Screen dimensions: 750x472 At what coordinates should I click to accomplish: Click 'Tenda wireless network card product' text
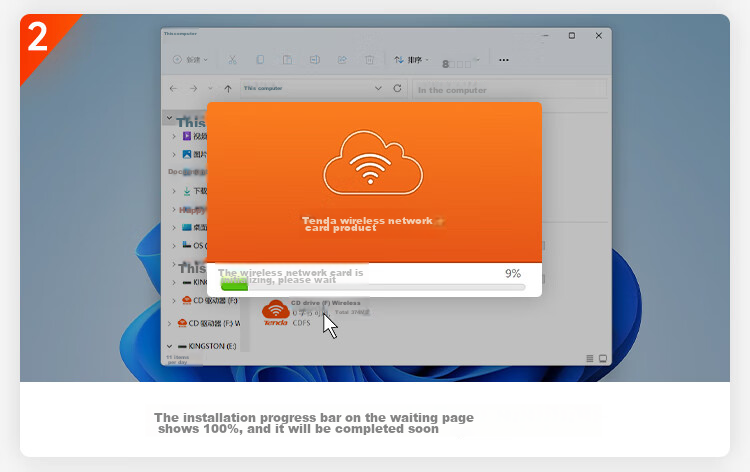click(367, 224)
